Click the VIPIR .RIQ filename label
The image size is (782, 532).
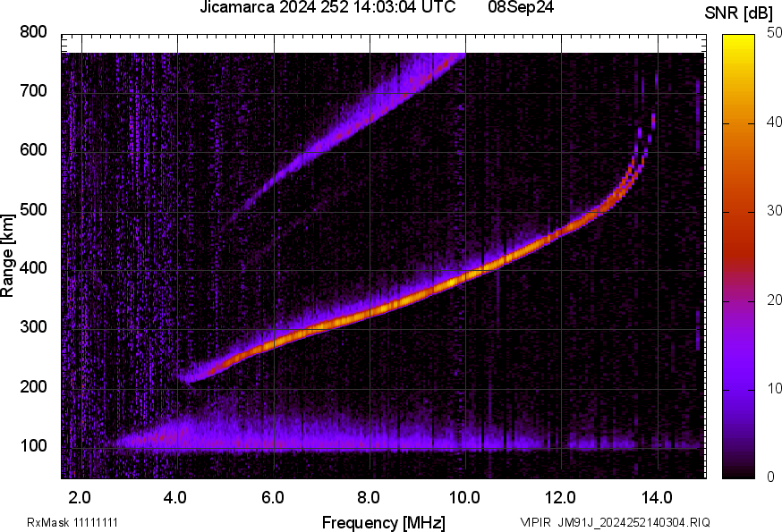click(x=615, y=522)
